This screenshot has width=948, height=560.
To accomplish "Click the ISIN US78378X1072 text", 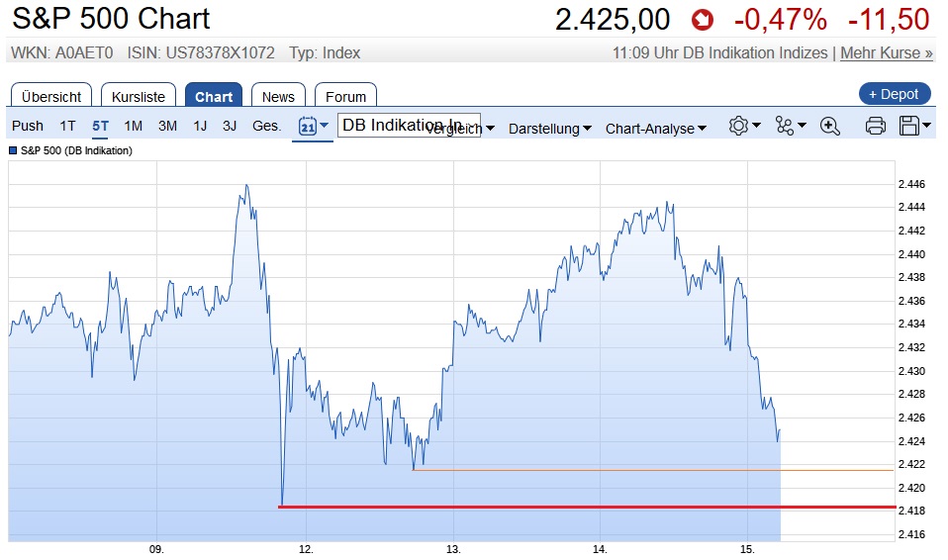I will [x=201, y=53].
